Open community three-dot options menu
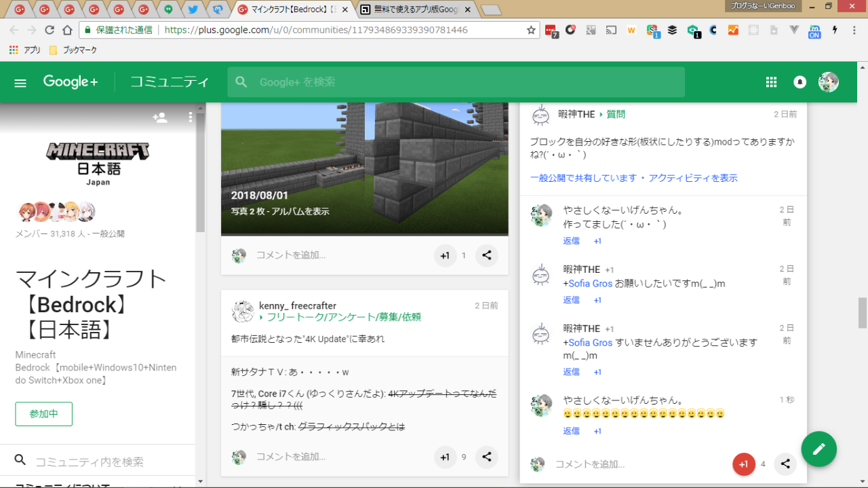Image resolution: width=868 pixels, height=488 pixels. [191, 117]
